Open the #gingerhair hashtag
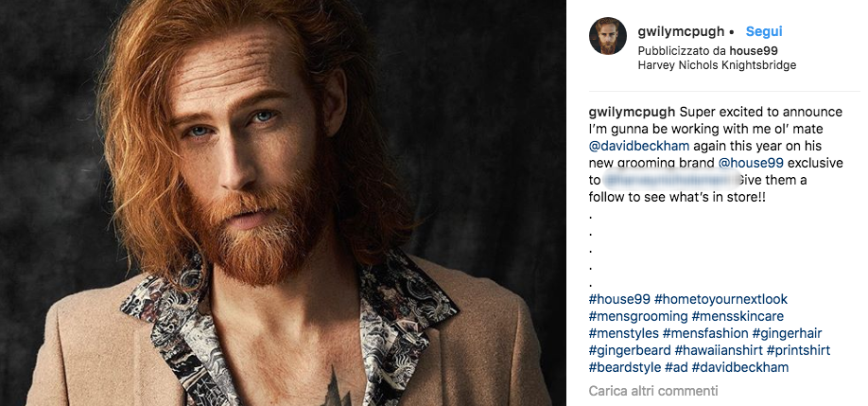The image size is (868, 406). [790, 333]
